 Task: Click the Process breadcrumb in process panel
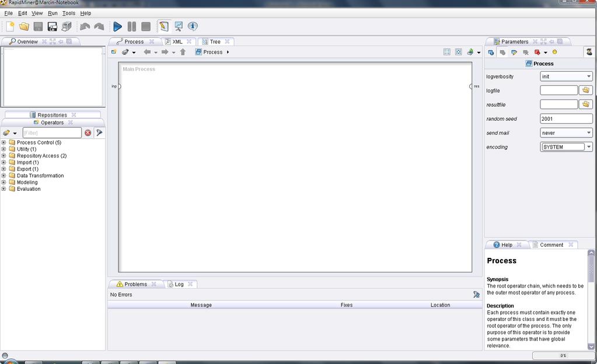(209, 52)
